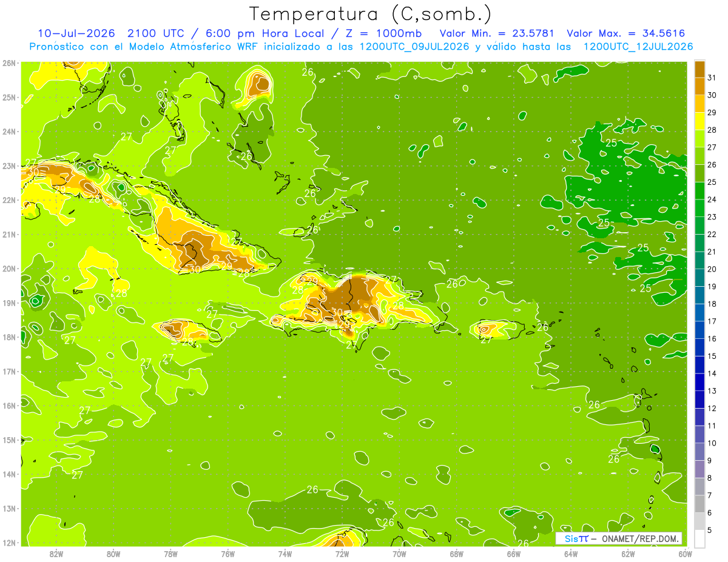Click the 18N latitude axis label
This screenshot has width=728, height=562.
point(9,337)
